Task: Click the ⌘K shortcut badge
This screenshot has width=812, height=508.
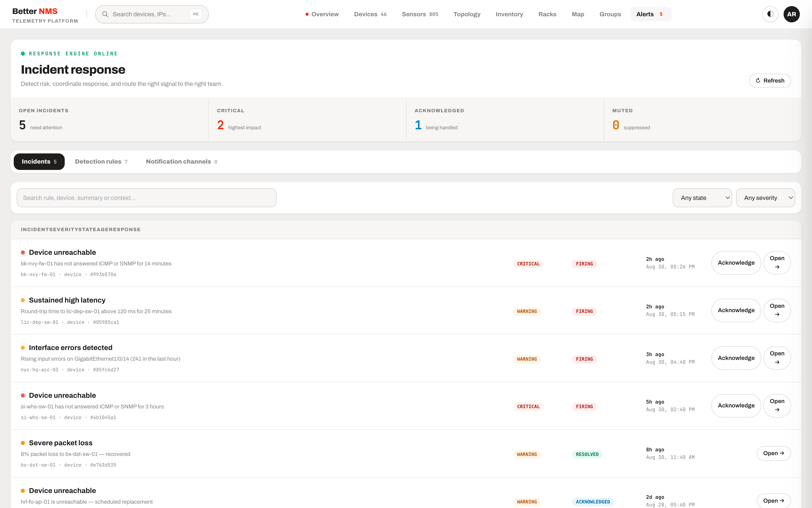Action: 195,14
